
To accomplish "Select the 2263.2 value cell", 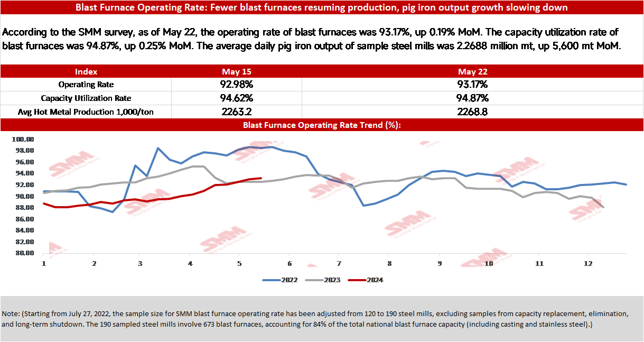I will tap(237, 112).
